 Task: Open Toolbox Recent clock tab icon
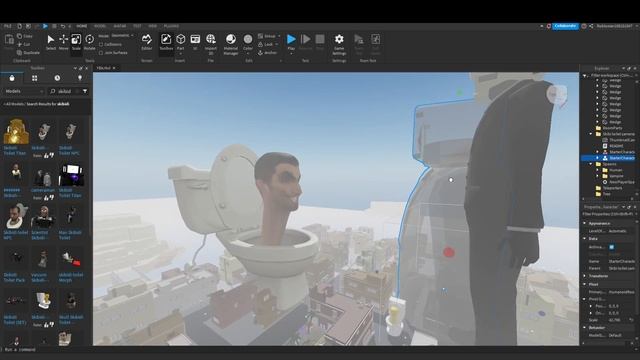click(x=57, y=78)
